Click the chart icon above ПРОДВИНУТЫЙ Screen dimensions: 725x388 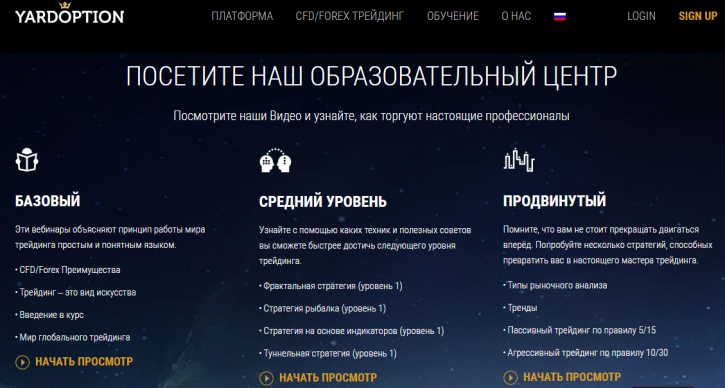pyautogui.click(x=519, y=160)
